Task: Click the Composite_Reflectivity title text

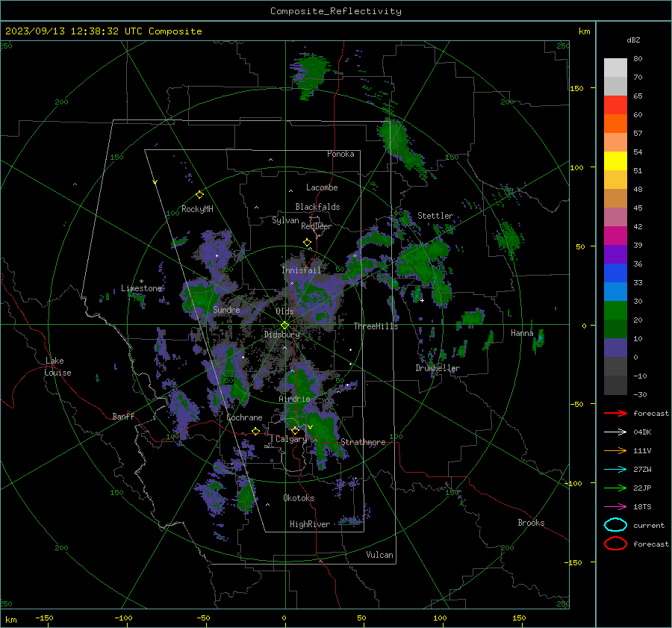Action: point(336,11)
